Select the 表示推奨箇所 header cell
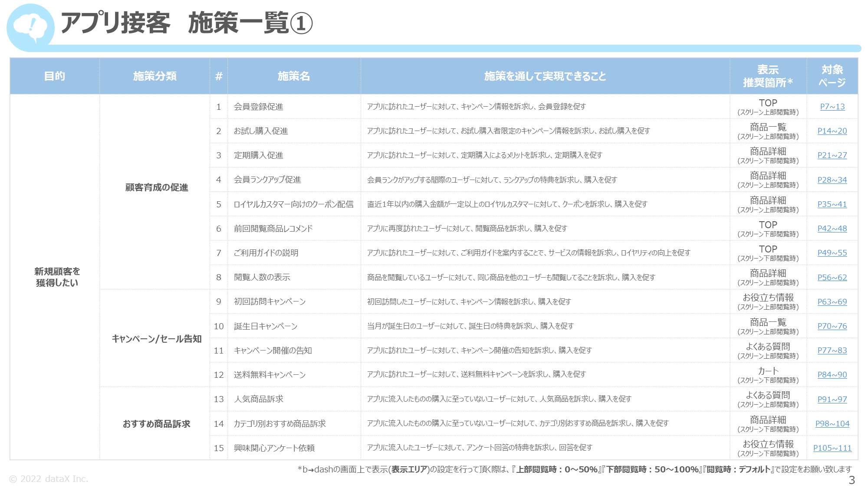The height and width of the screenshot is (488, 868). pyautogui.click(x=768, y=76)
